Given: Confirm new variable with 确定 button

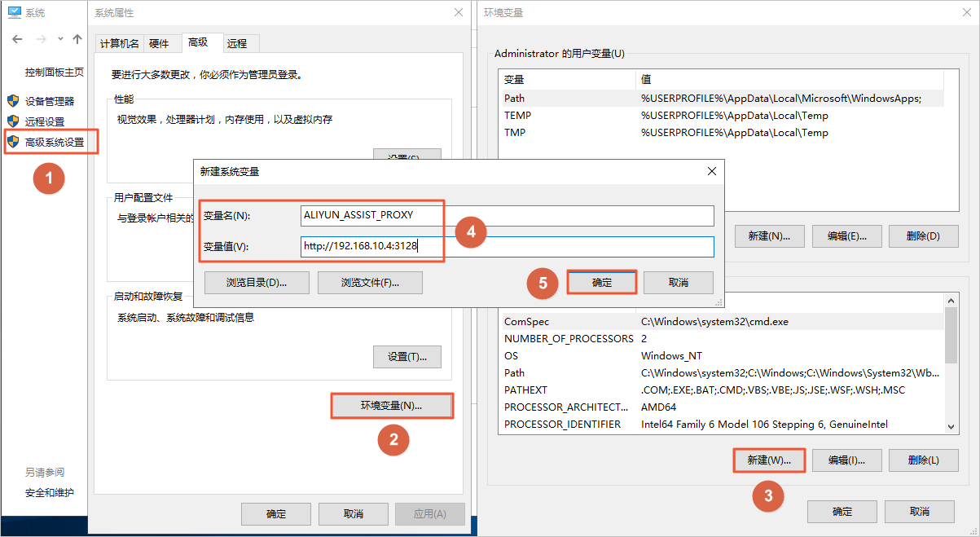Looking at the screenshot, I should point(602,282).
